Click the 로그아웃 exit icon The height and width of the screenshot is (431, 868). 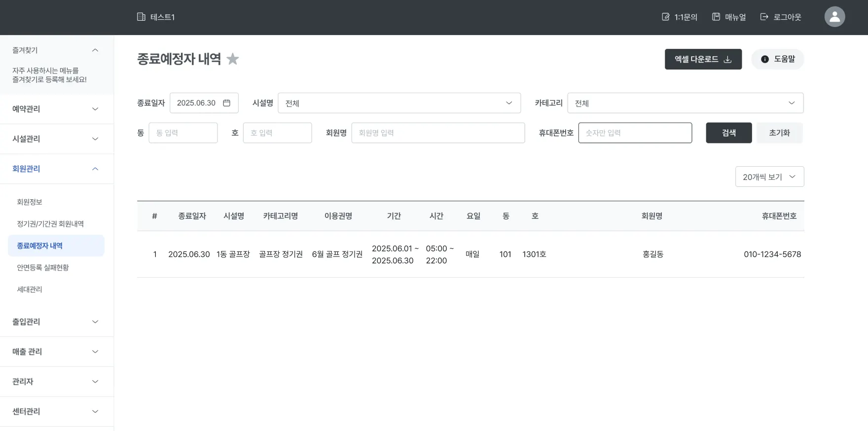(x=764, y=17)
